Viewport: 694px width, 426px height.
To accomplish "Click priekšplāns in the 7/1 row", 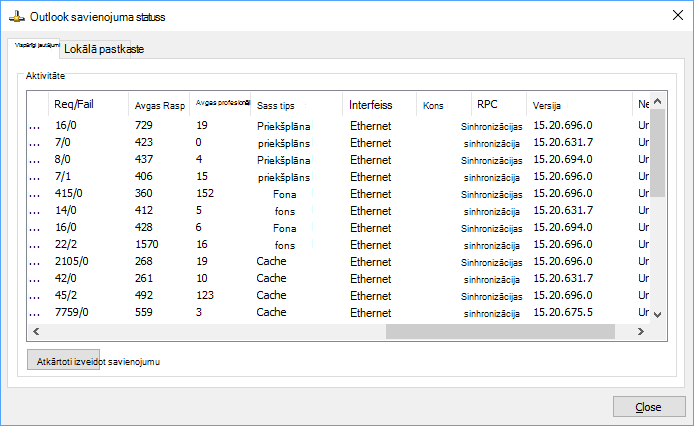I will pyautogui.click(x=284, y=178).
